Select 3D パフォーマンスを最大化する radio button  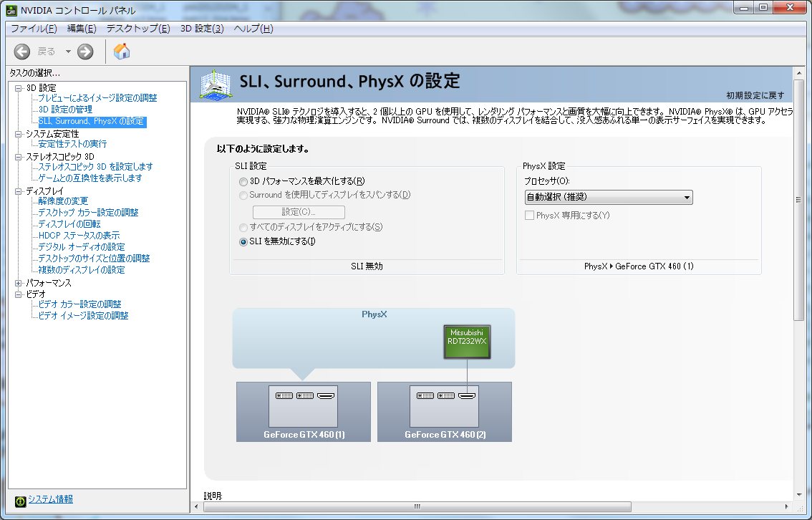coord(243,182)
